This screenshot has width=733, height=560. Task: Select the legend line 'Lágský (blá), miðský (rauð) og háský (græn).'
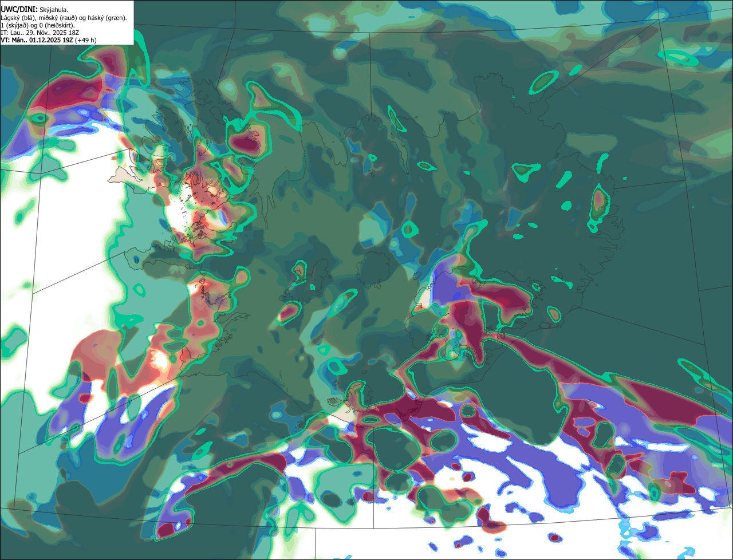click(x=64, y=18)
